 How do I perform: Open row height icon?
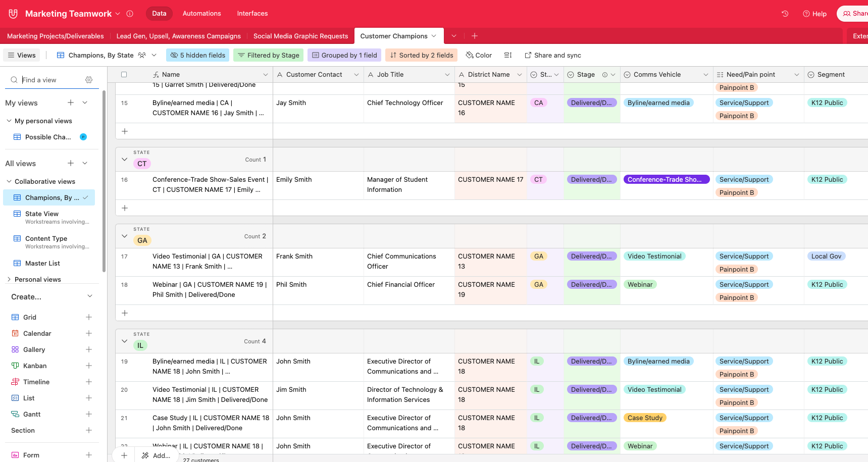pyautogui.click(x=508, y=55)
